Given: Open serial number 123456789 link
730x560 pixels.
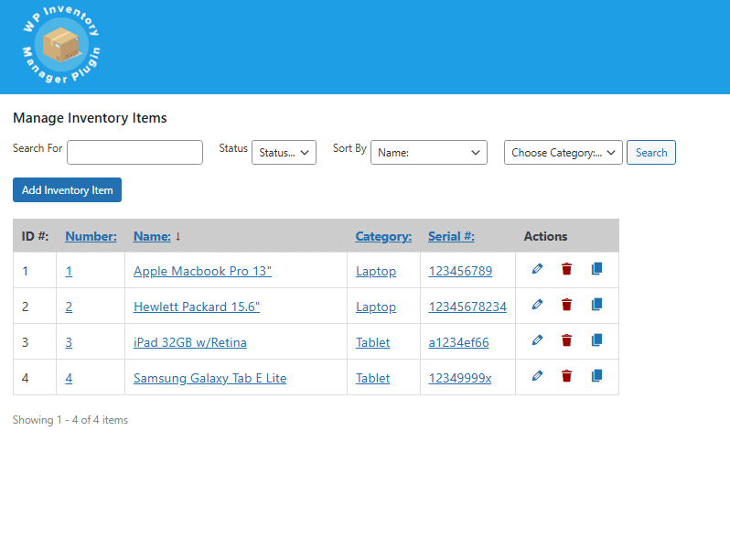Looking at the screenshot, I should click(460, 271).
